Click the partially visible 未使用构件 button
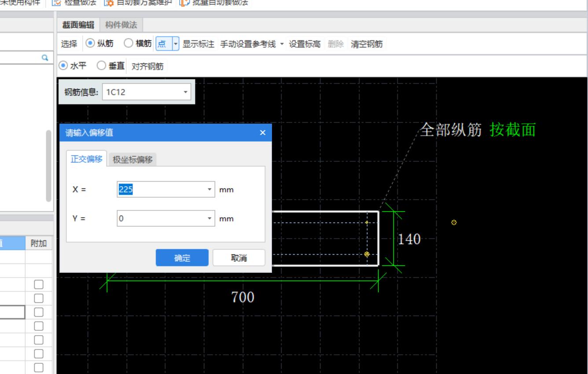This screenshot has height=374, width=588. point(20,3)
